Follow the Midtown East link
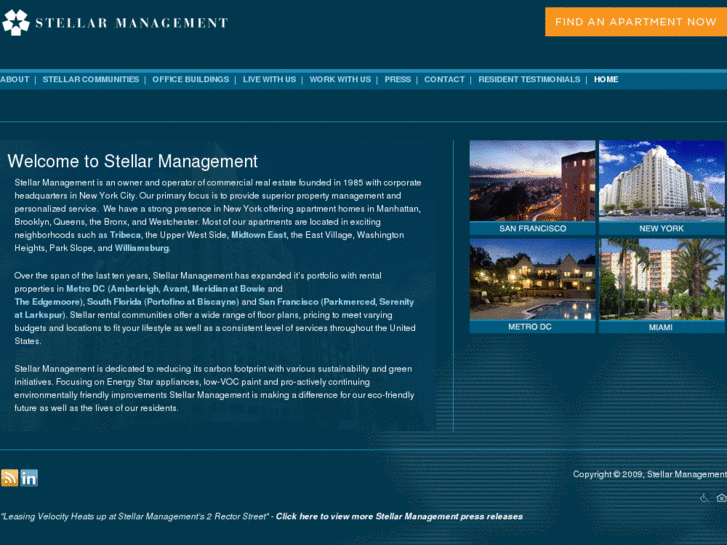 click(x=259, y=235)
